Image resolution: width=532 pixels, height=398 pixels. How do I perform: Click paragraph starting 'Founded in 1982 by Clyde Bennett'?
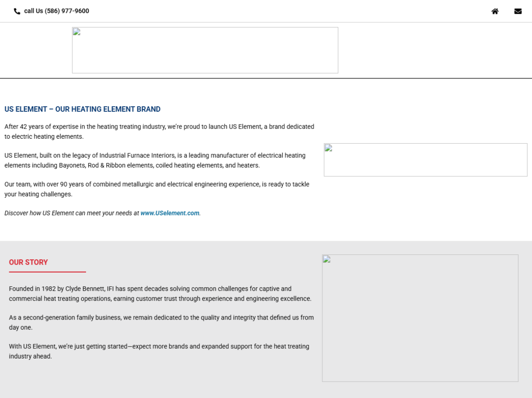click(160, 294)
